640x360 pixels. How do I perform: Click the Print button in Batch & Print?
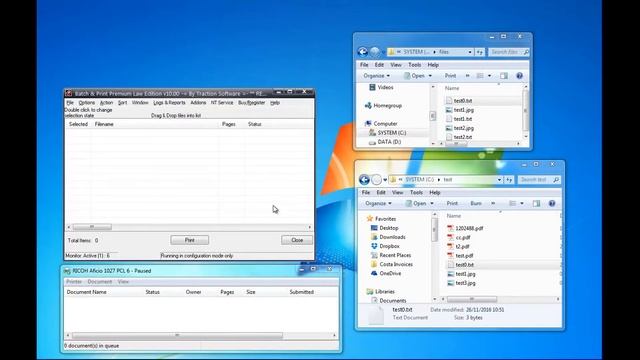click(190, 240)
